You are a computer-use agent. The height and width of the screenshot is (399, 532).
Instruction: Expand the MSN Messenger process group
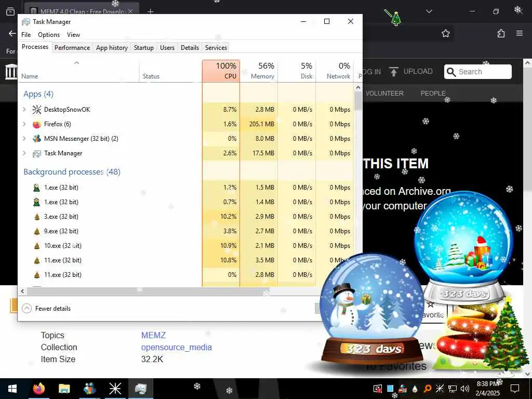[24, 138]
